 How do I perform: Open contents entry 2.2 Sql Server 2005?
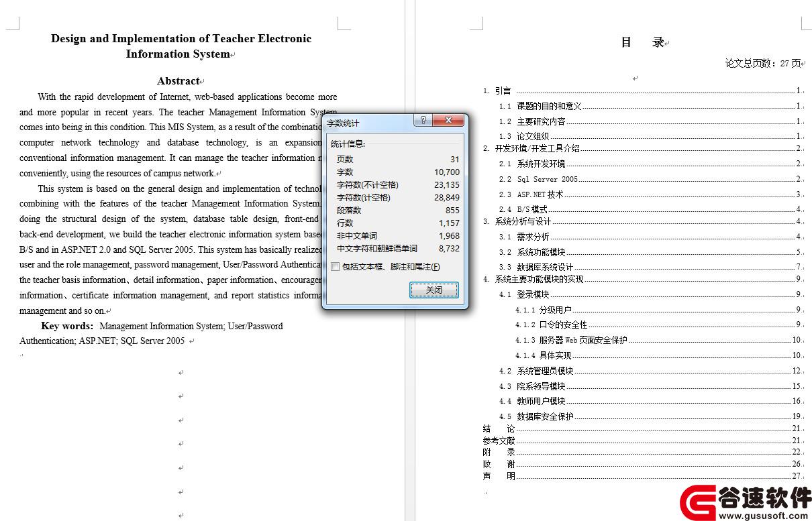click(x=650, y=179)
